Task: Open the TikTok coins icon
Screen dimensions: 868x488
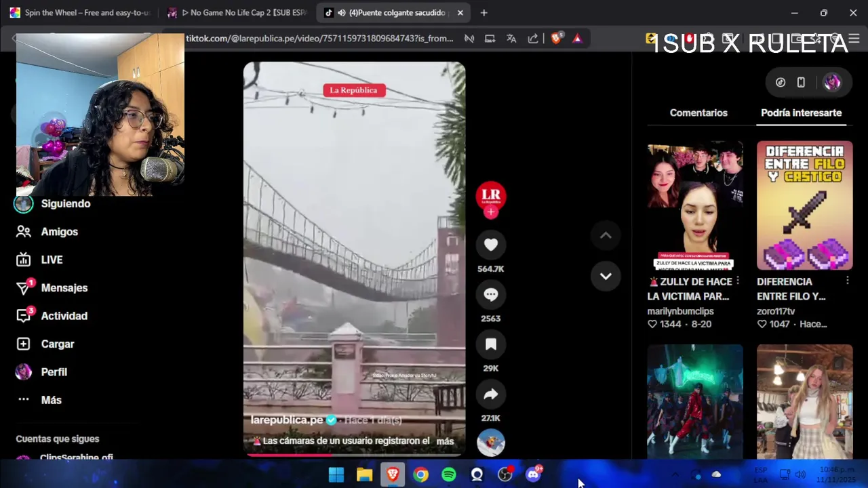Action: coord(781,82)
